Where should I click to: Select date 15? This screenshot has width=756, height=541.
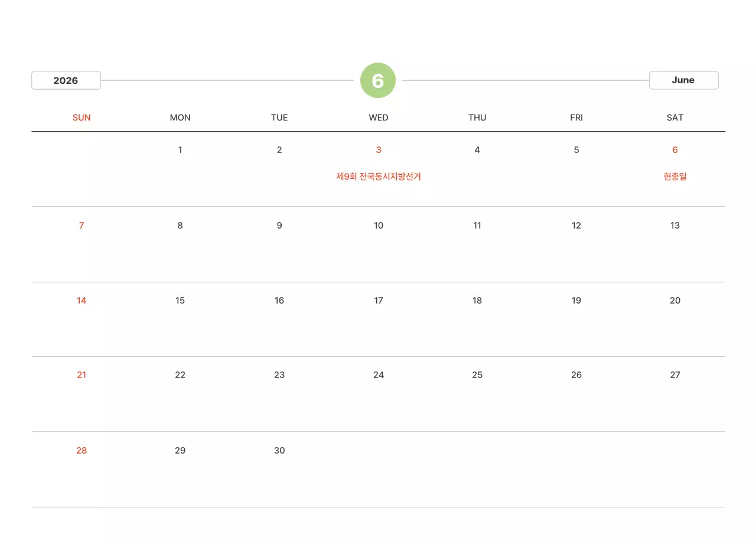180,301
